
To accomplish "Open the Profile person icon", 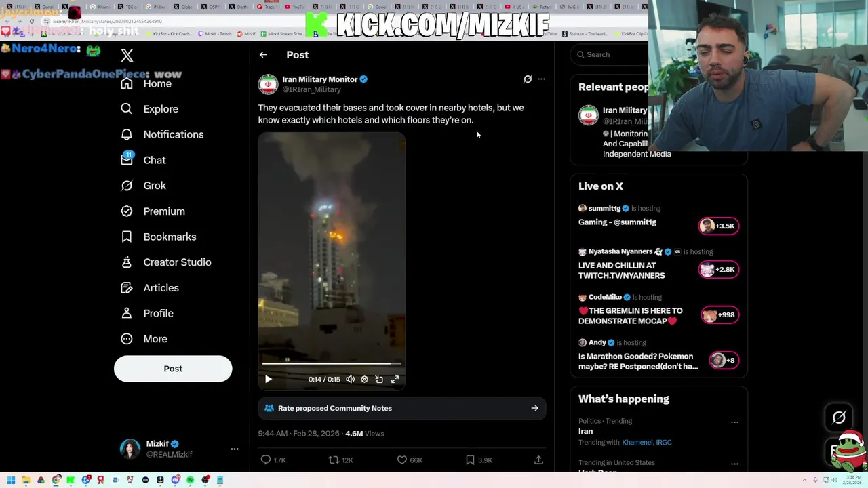I will (x=127, y=313).
